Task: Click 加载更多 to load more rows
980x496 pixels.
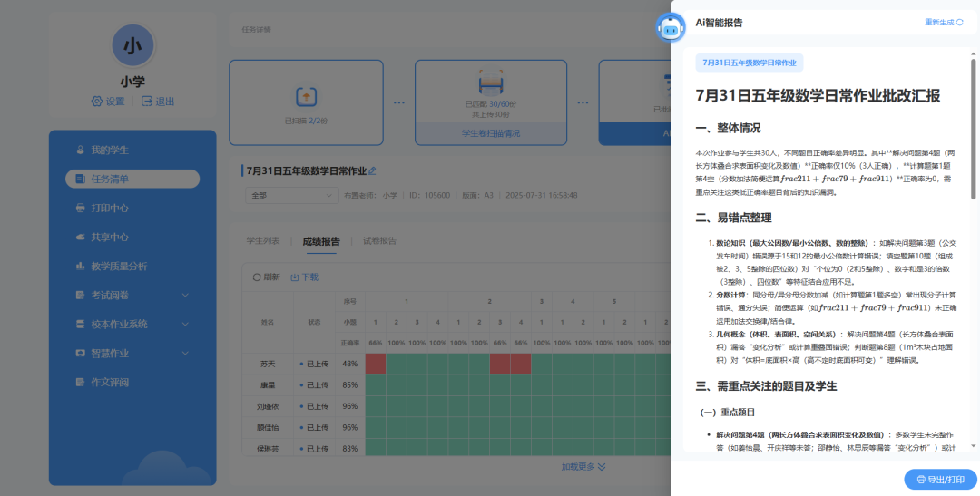Action: click(x=583, y=467)
